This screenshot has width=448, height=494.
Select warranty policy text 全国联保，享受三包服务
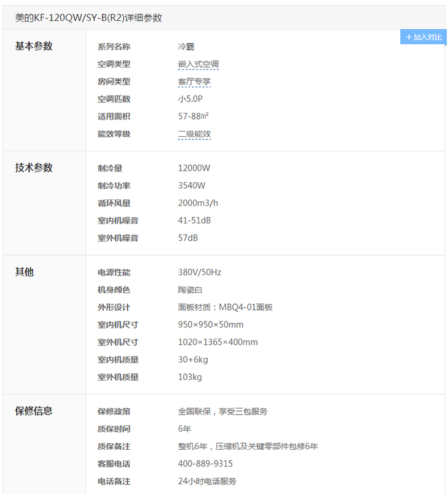click(222, 412)
